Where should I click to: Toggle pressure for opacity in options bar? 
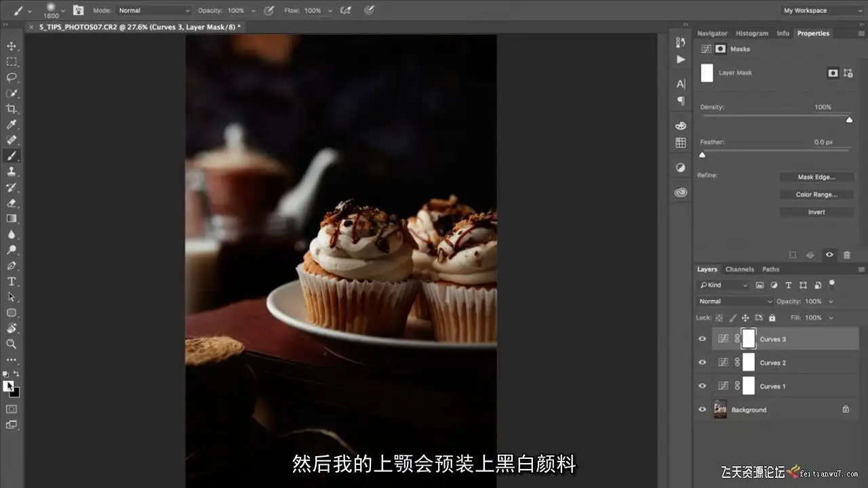click(269, 10)
